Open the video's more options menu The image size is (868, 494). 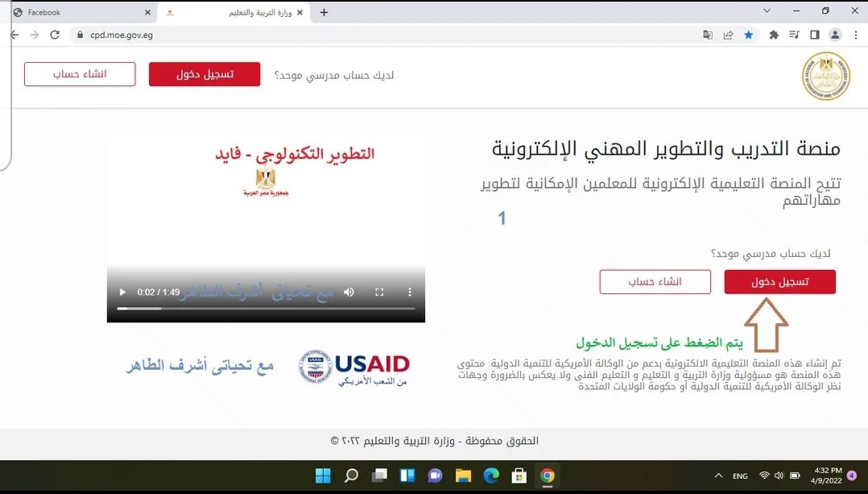coord(410,292)
